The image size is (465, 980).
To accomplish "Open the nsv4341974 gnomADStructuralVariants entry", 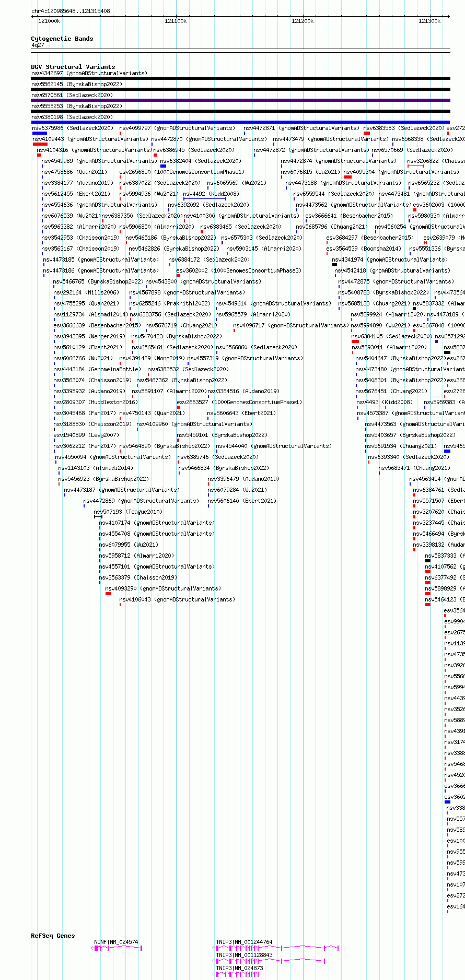I will coord(390,259).
